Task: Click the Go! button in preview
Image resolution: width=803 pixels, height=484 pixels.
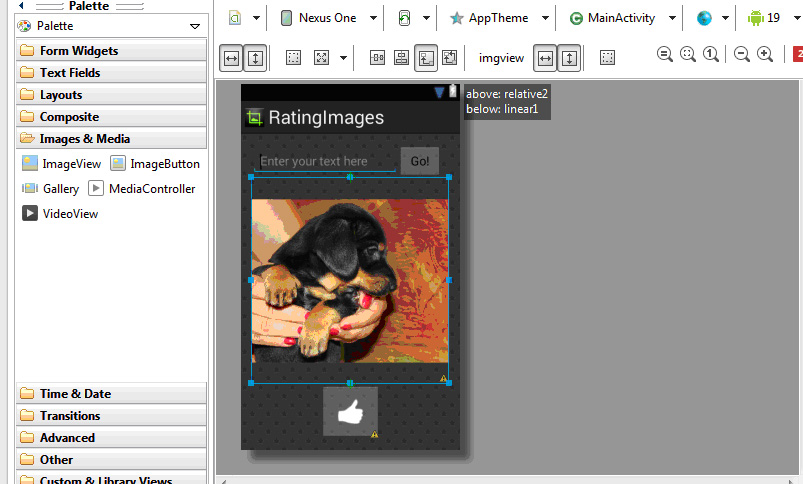Action: (x=419, y=161)
